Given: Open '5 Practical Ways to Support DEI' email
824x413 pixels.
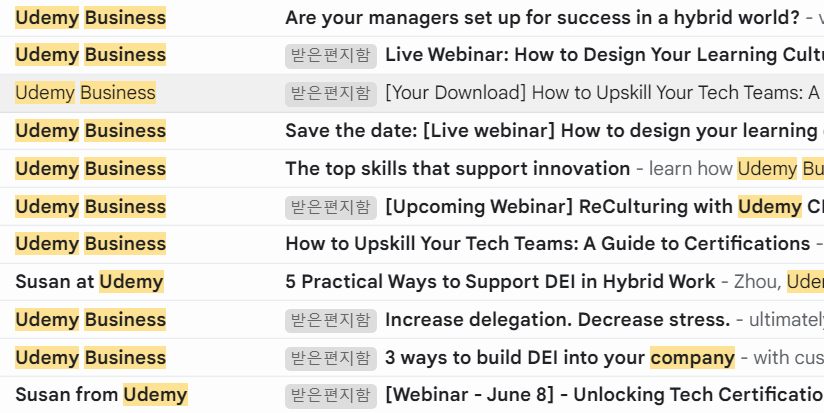Looking at the screenshot, I should pos(500,282).
